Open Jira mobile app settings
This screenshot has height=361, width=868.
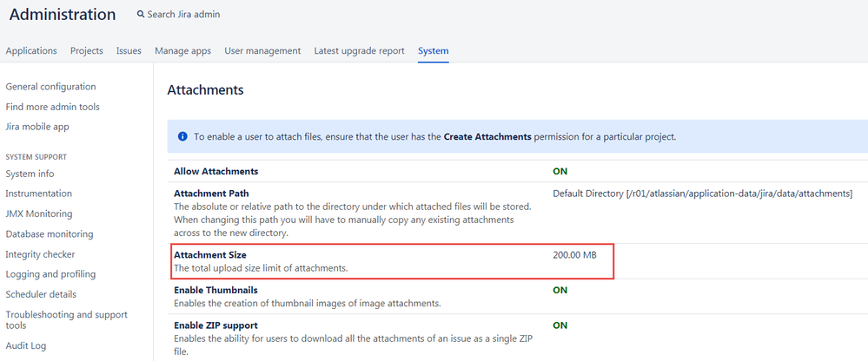pos(37,127)
